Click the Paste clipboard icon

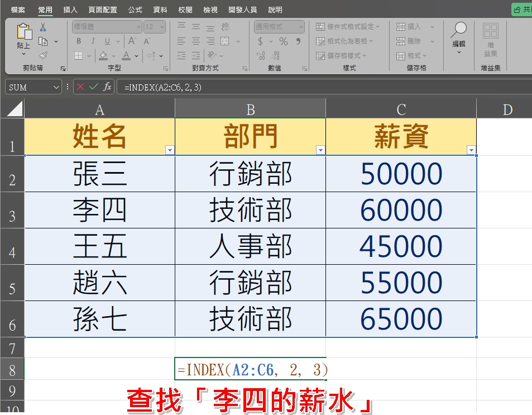[24, 32]
